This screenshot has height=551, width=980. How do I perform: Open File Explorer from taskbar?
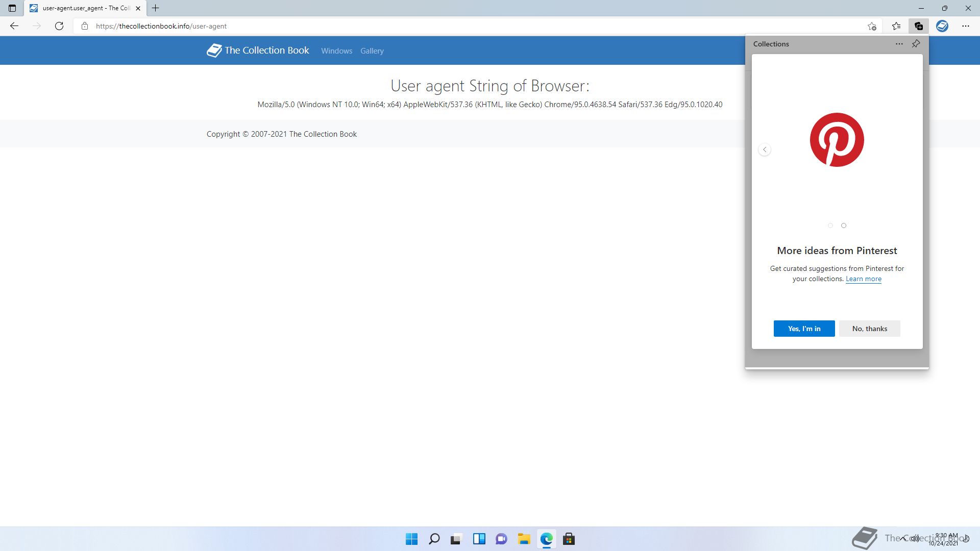524,539
